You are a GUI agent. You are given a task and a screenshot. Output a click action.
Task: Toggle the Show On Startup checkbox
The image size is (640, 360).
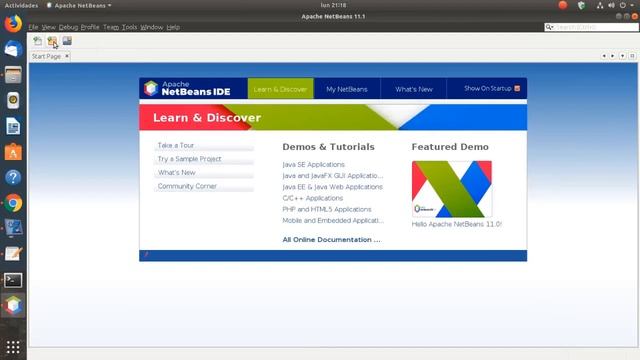[x=517, y=89]
